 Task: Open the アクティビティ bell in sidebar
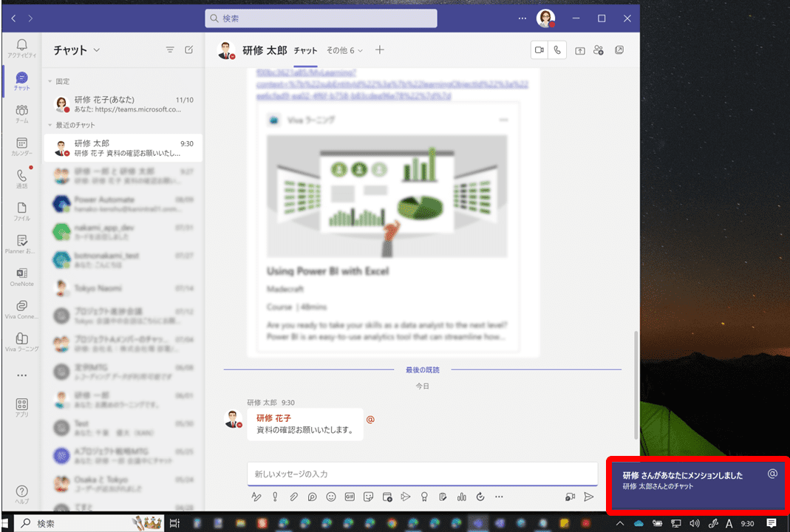[x=21, y=49]
